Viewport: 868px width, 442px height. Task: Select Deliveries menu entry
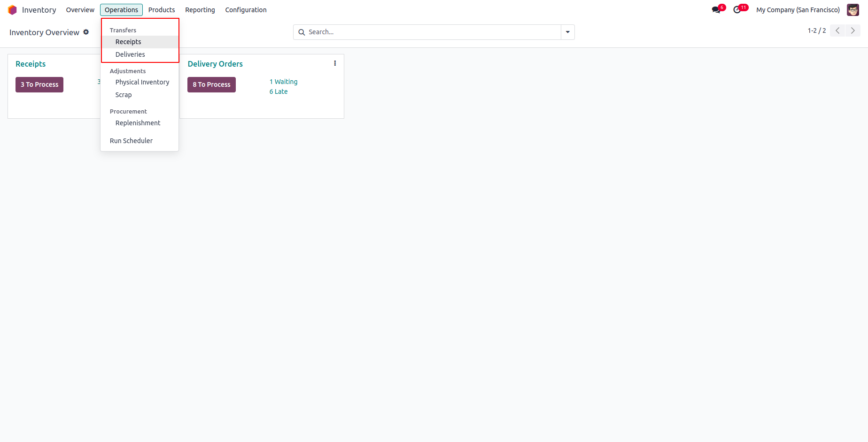pyautogui.click(x=139, y=54)
